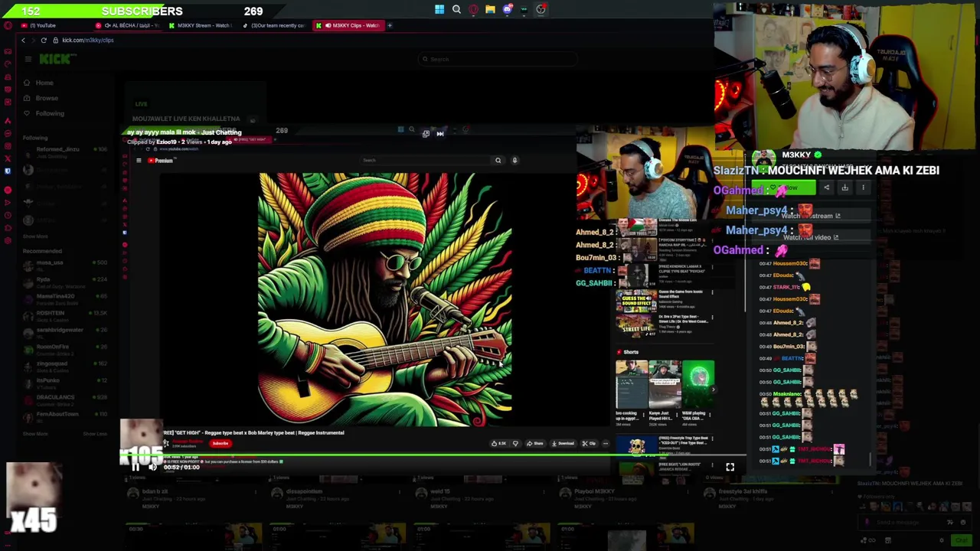
Task: Click the kick.com/m3kky/clips address bar
Action: 87,40
